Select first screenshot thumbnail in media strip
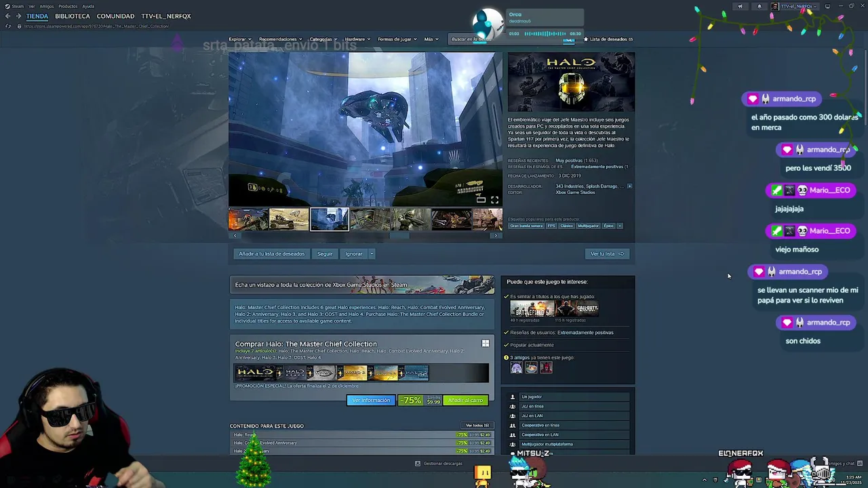Viewport: 868px width, 488px height. click(248, 220)
